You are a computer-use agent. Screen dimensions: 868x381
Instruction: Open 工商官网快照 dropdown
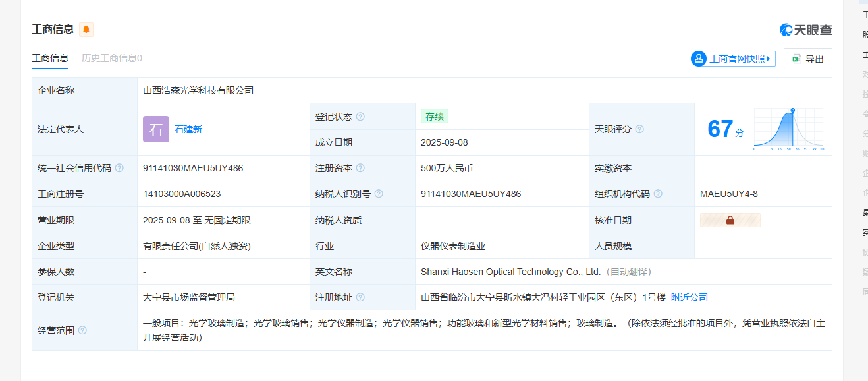(733, 59)
